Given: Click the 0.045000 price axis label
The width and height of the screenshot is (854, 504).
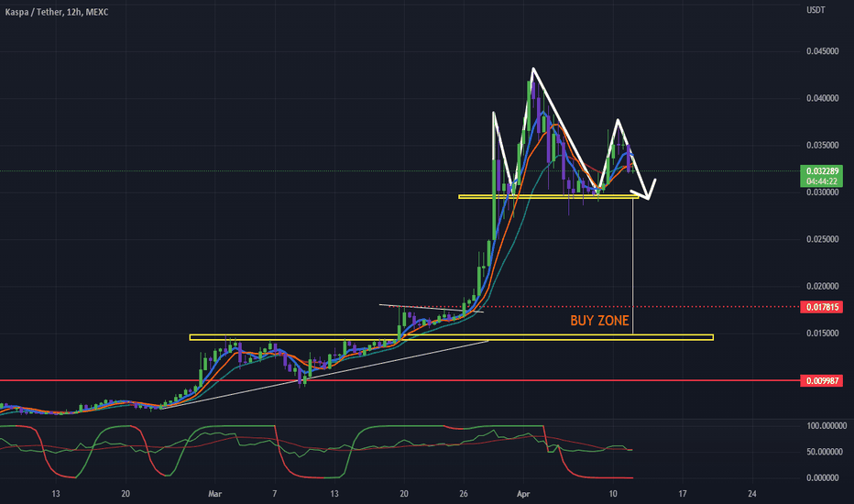Looking at the screenshot, I should [x=823, y=51].
